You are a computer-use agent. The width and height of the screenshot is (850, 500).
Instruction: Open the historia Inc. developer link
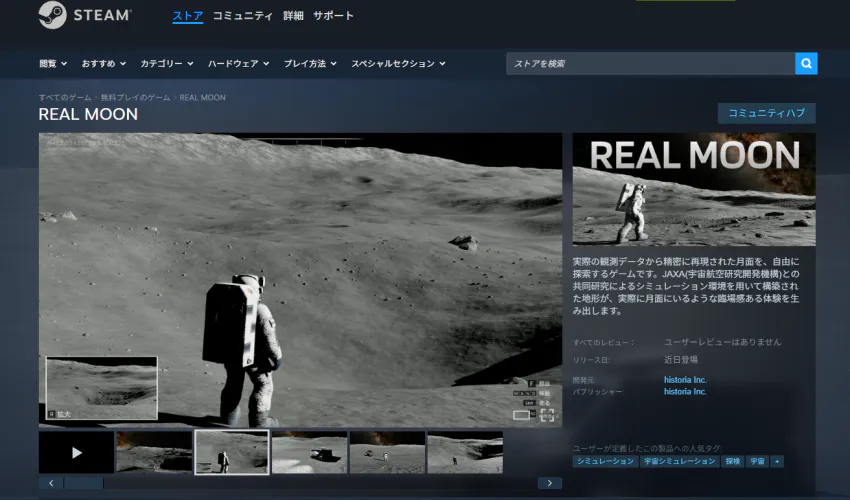click(685, 380)
